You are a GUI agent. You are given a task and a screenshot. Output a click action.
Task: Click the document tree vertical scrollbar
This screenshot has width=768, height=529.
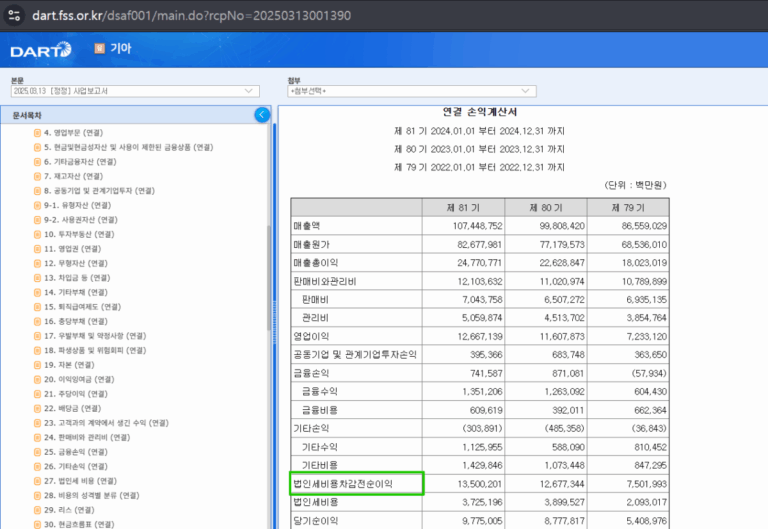269,278
